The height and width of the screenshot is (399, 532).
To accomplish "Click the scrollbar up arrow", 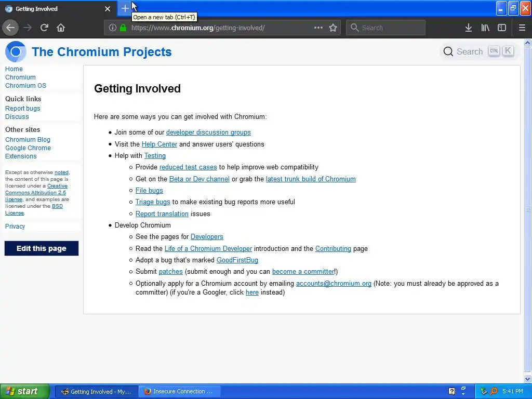I will click(527, 43).
